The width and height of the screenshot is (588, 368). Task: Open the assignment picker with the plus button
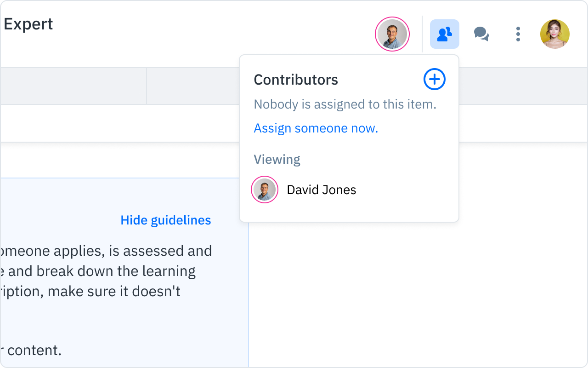tap(434, 79)
